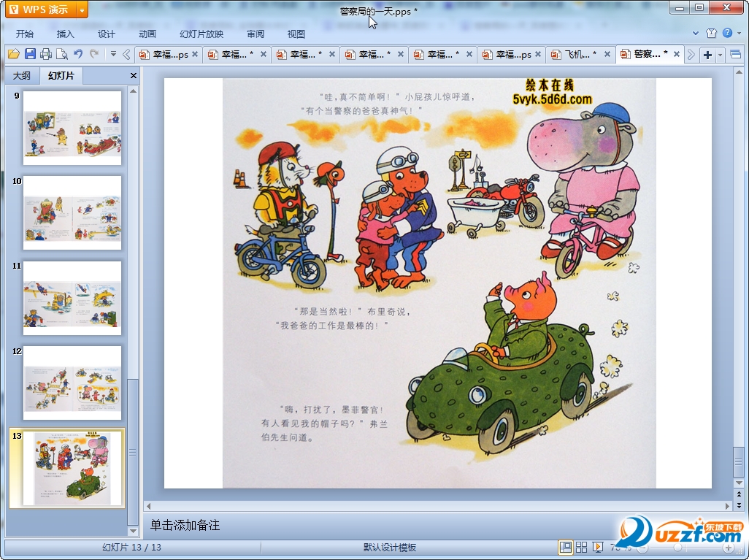Open the 开始 ribbon tab

coord(24,34)
